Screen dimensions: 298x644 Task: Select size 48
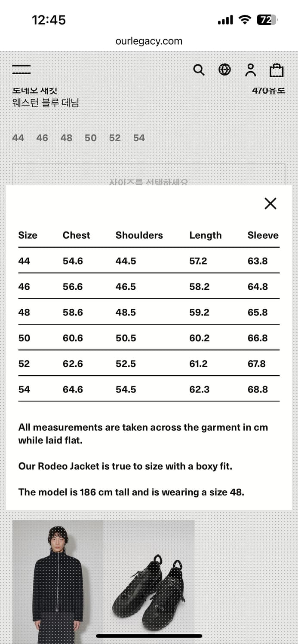point(66,138)
